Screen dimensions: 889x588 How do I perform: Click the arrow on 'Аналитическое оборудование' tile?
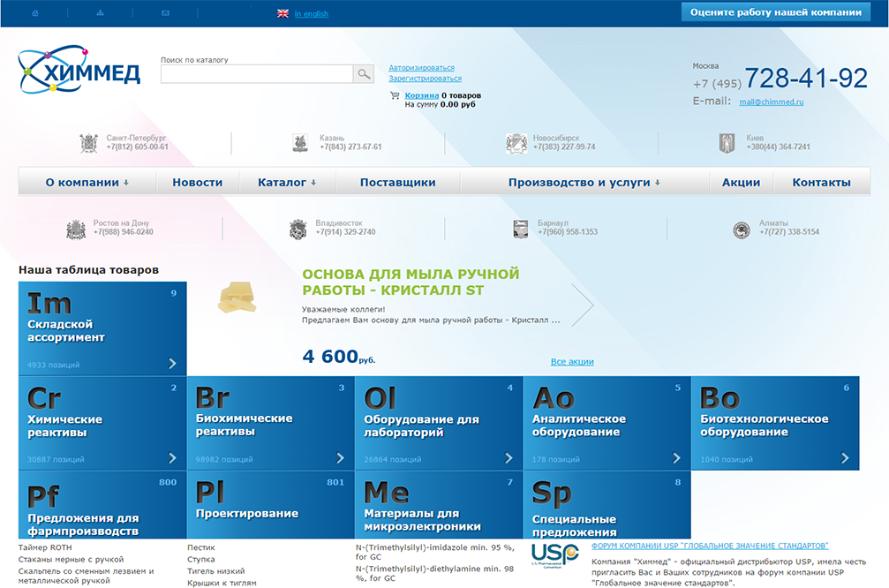676,457
